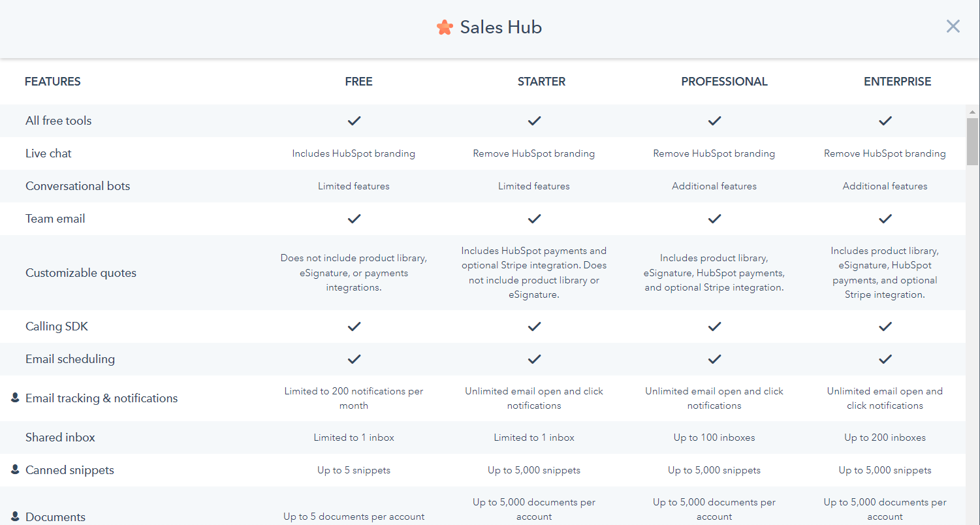Click the All free tools checkmark under Free
Image resolution: width=980 pixels, height=525 pixels.
pyautogui.click(x=354, y=121)
